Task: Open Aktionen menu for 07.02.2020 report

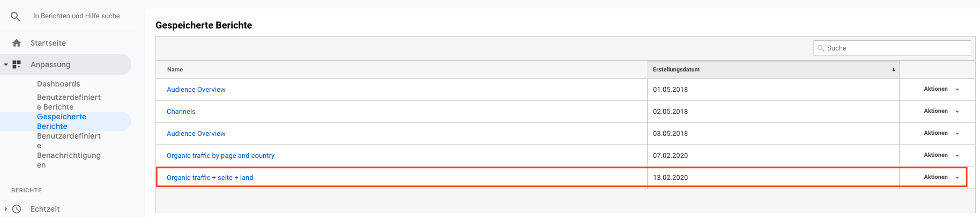Action: pyautogui.click(x=941, y=155)
